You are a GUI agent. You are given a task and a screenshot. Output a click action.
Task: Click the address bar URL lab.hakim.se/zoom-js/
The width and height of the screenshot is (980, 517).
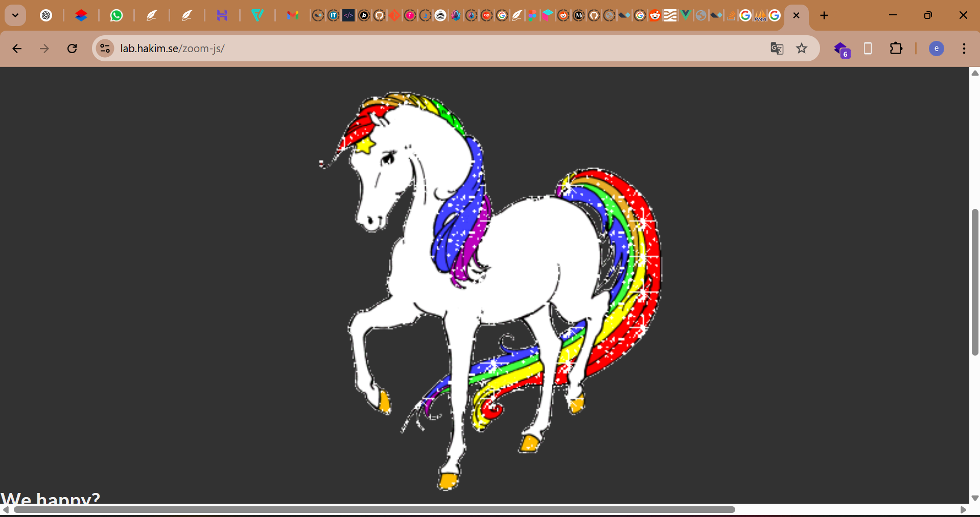click(x=172, y=49)
